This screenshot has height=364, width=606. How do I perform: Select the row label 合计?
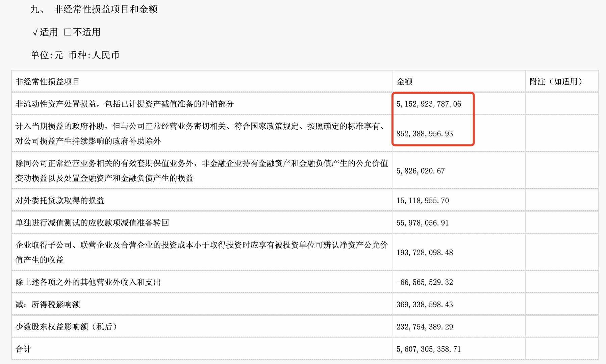pos(23,349)
